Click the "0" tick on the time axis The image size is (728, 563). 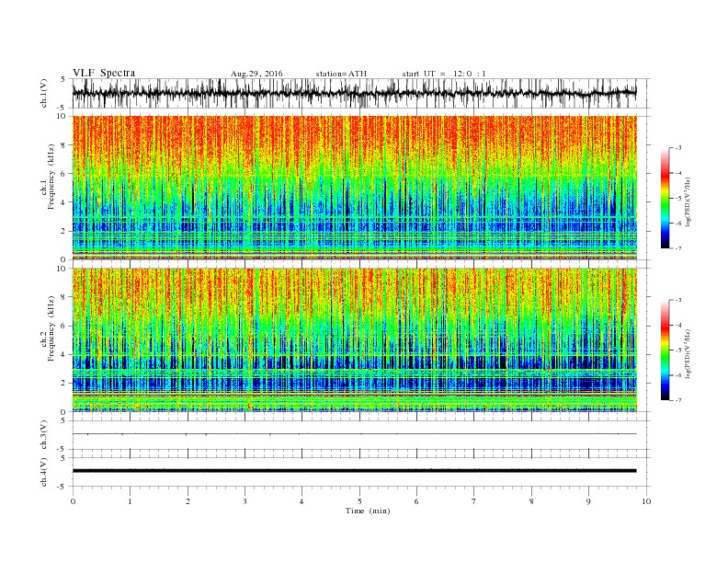click(73, 501)
